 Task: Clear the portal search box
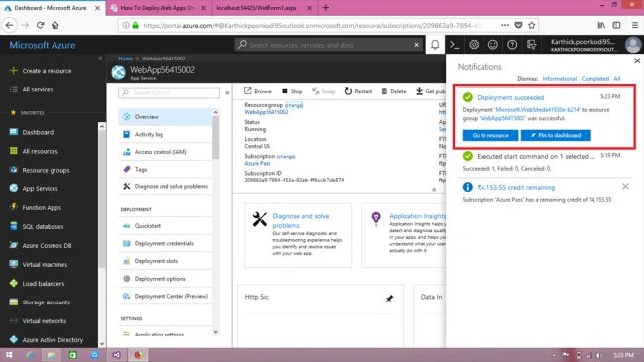tap(416, 45)
